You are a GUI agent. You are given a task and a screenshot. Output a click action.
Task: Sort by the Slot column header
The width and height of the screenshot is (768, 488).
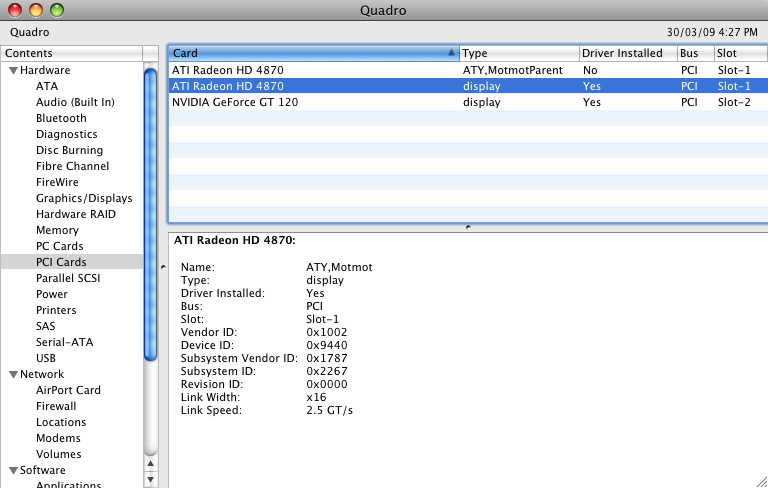click(x=741, y=53)
